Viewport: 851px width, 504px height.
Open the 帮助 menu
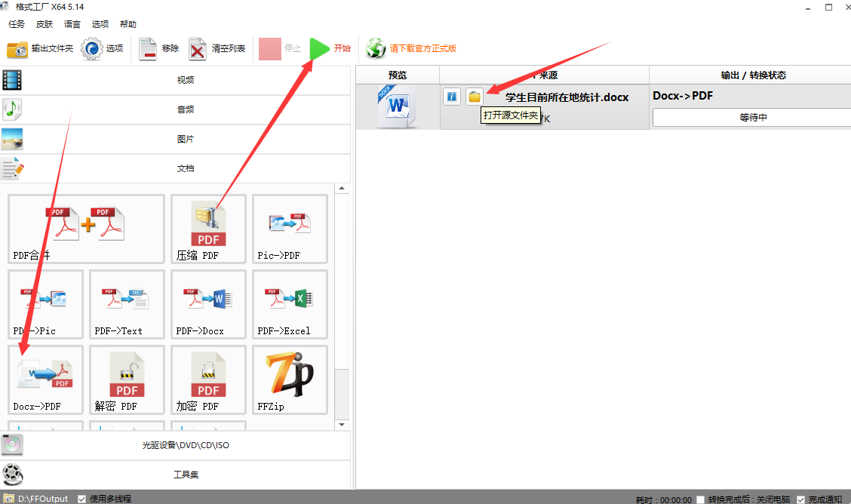coord(128,24)
